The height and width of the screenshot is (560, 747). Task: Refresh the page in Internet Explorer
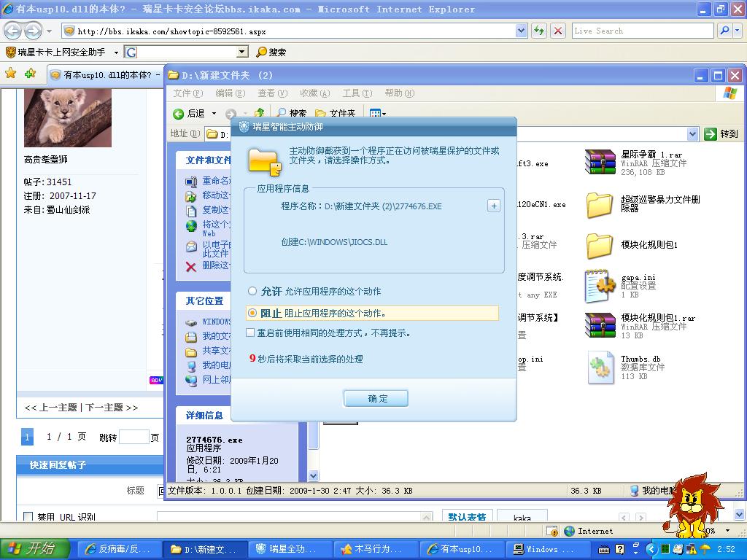click(539, 31)
